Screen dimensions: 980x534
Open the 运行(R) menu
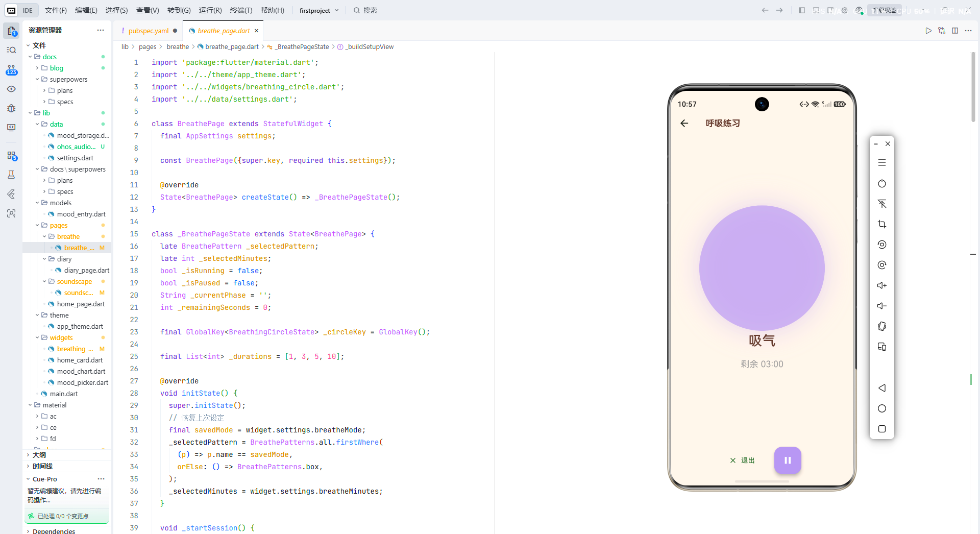pos(210,10)
